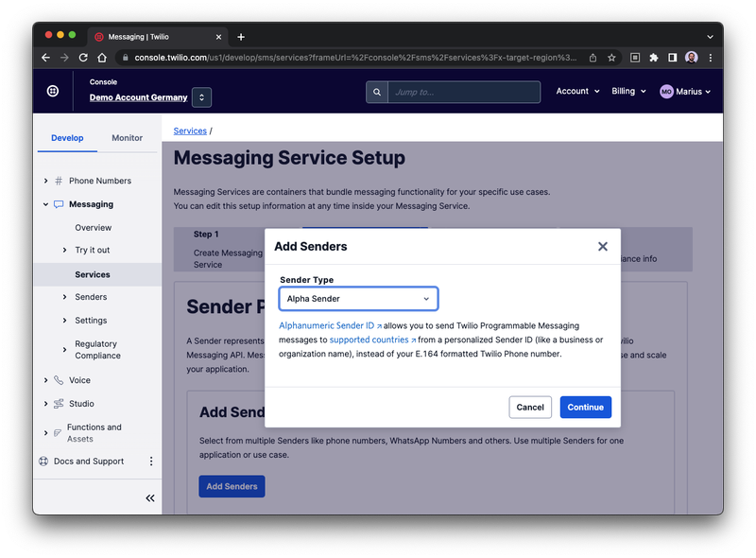Screen dimensions: 756x558
Task: Click the Twilio Console home icon
Action: (x=53, y=91)
